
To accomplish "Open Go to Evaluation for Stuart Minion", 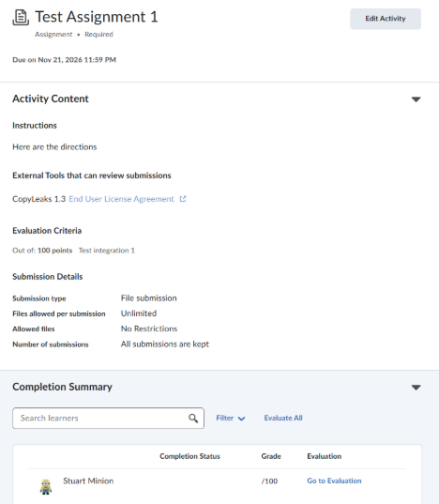I will pos(334,481).
